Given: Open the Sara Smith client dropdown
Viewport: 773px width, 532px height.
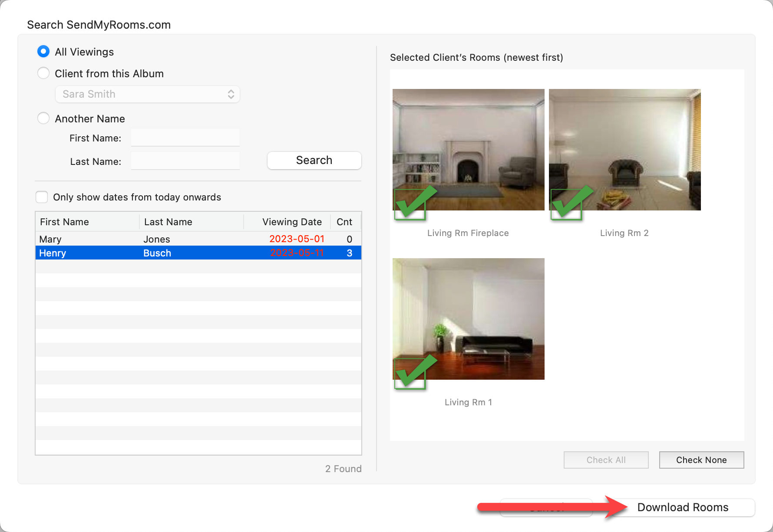Looking at the screenshot, I should [148, 94].
